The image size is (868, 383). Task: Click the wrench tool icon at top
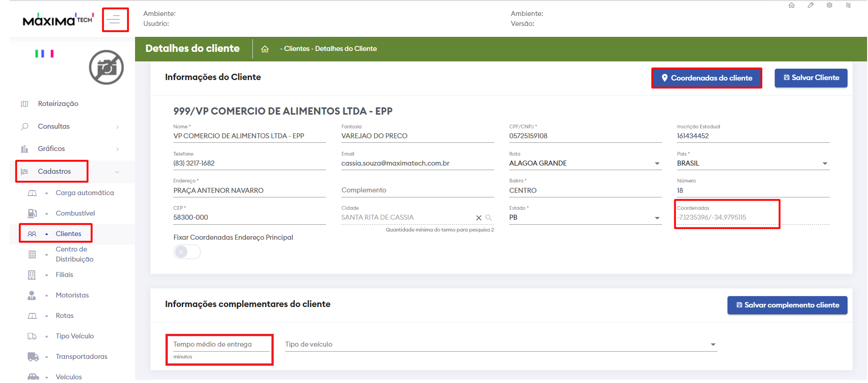[x=810, y=5]
